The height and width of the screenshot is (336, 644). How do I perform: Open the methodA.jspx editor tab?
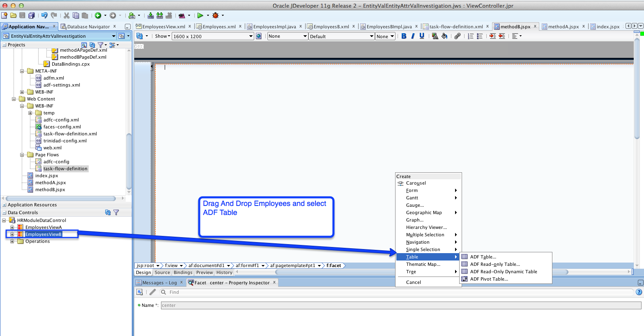(x=563, y=27)
